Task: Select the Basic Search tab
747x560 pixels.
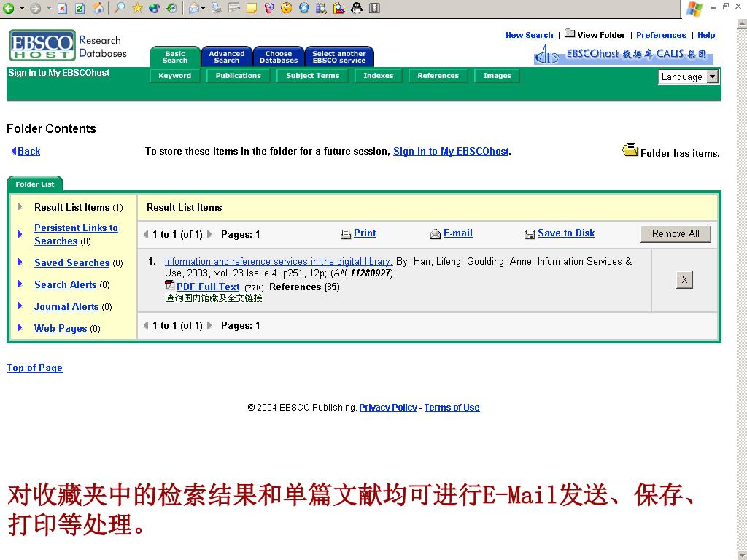Action: tap(175, 57)
